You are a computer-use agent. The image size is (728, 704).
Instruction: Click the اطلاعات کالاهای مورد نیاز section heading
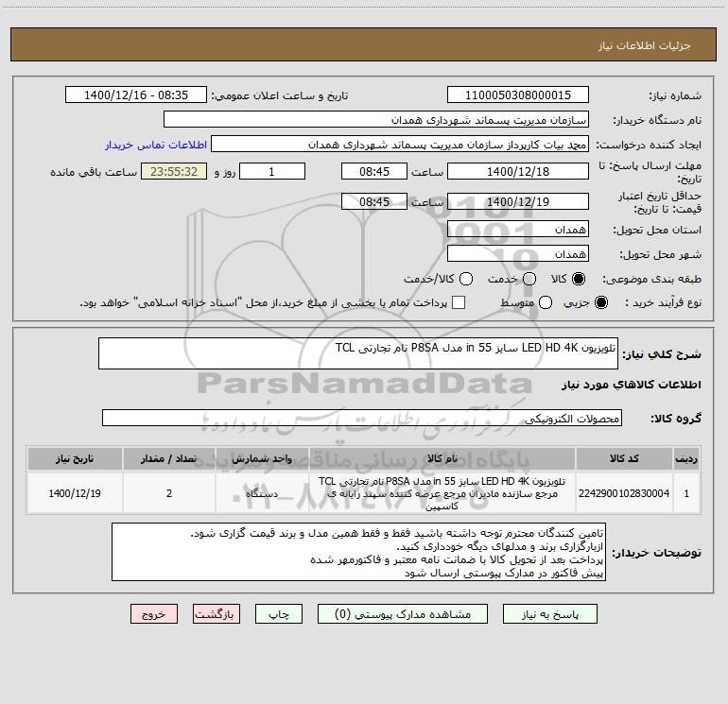point(631,385)
